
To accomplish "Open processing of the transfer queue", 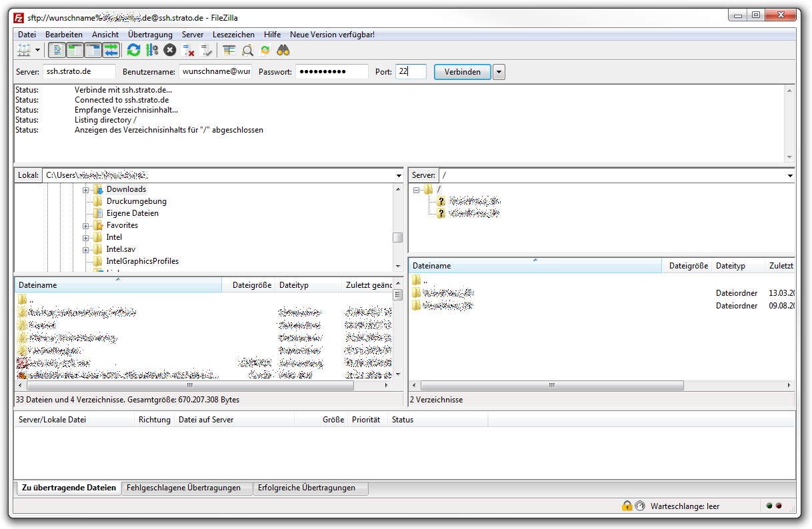I will (x=151, y=50).
